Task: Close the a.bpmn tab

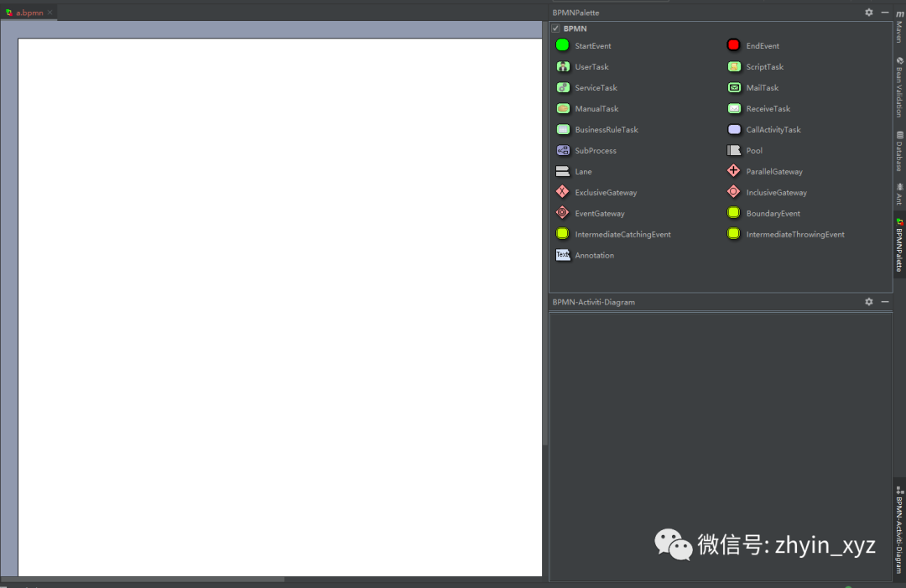Action: 49,12
